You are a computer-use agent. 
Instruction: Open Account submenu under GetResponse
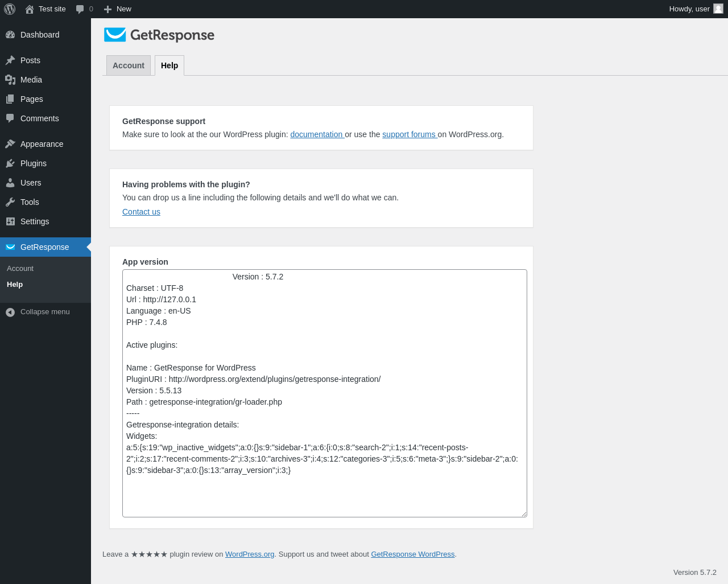[x=20, y=269]
